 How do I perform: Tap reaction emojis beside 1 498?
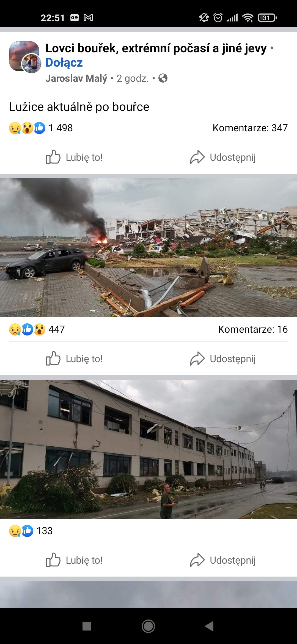(x=27, y=128)
